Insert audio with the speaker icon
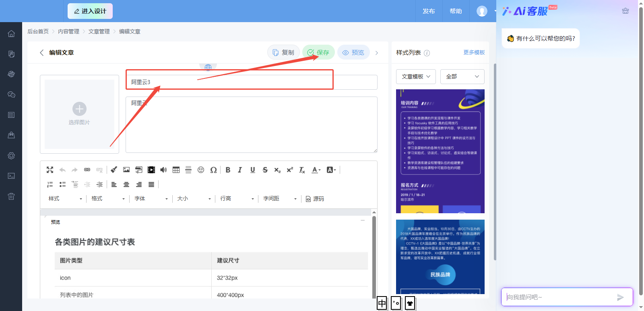This screenshot has height=311, width=644. click(x=163, y=170)
